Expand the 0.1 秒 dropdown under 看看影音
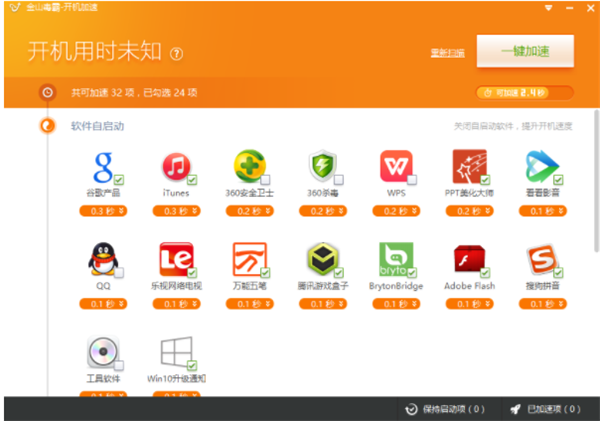 point(543,211)
